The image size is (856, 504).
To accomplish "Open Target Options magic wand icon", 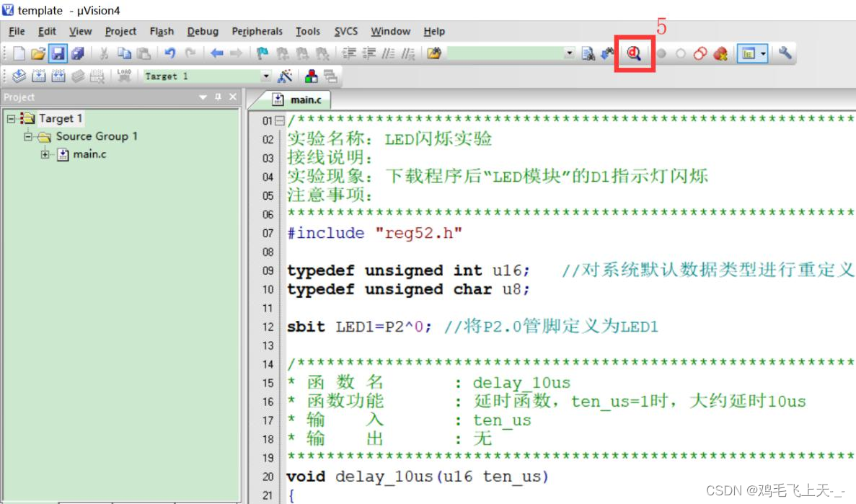I will (285, 76).
